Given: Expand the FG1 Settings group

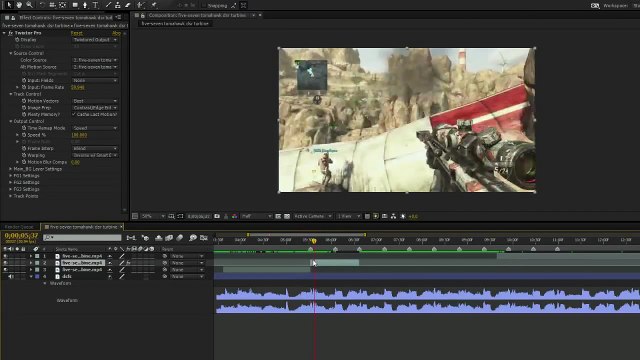Looking at the screenshot, I should (x=11, y=176).
